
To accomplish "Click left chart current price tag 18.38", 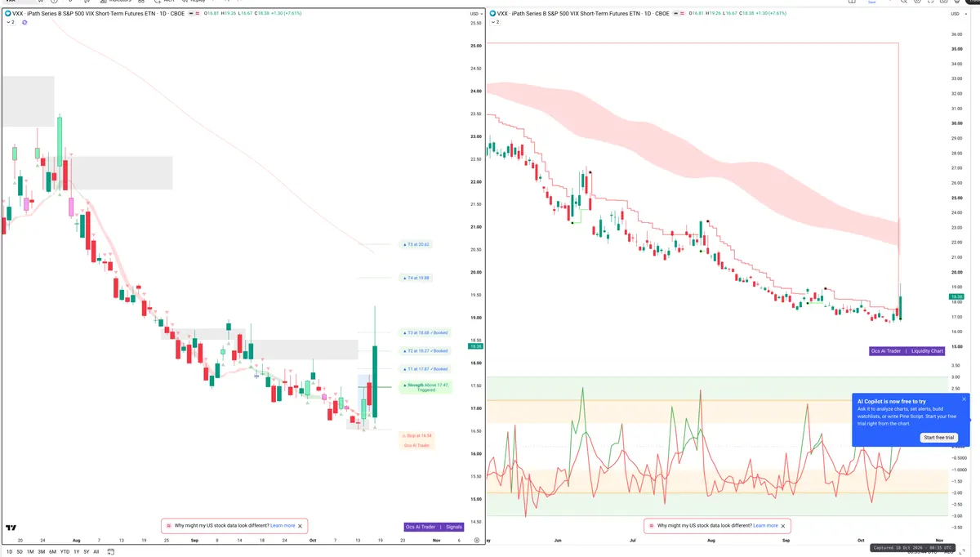I will click(474, 346).
